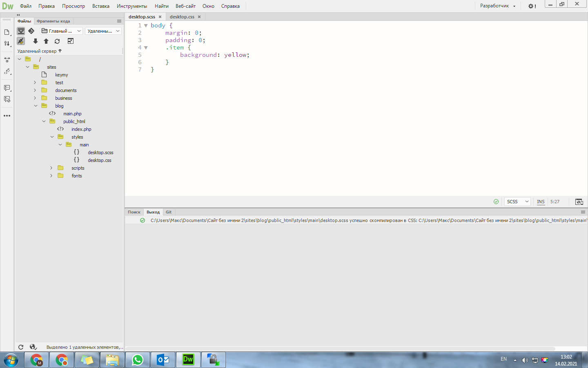Click the format source code icon in left toolbar

[x=7, y=72]
